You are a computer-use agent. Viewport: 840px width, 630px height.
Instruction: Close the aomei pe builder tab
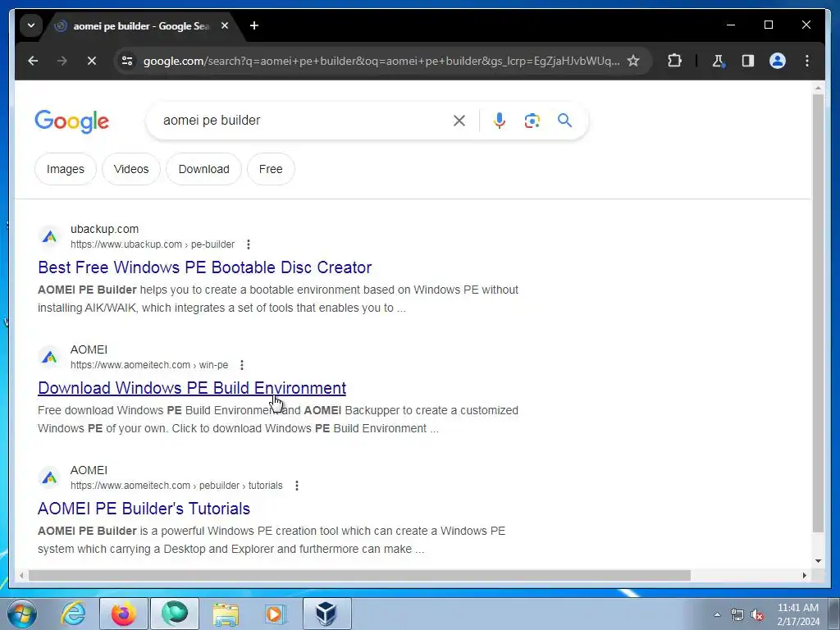tap(225, 25)
